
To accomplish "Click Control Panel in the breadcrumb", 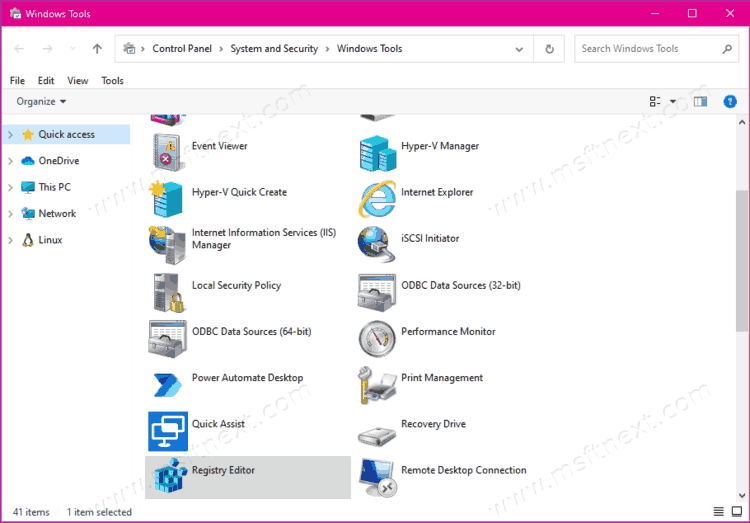I will click(182, 49).
